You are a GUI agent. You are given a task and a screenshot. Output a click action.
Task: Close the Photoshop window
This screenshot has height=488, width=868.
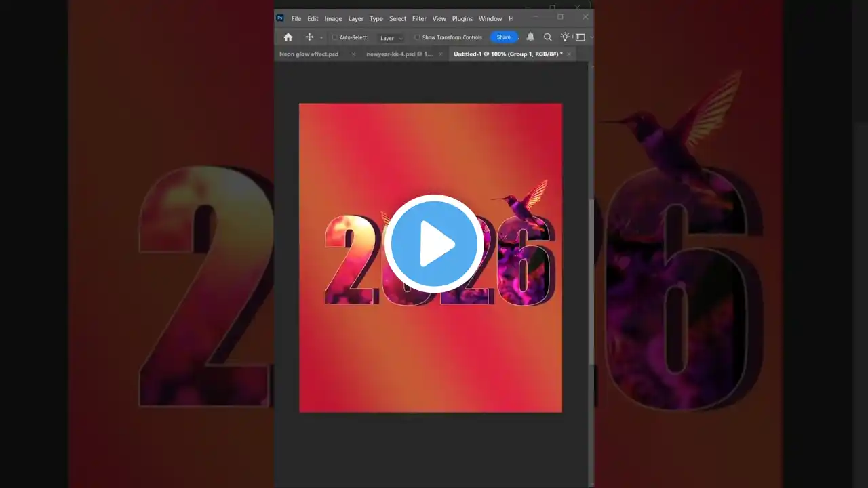[585, 17]
